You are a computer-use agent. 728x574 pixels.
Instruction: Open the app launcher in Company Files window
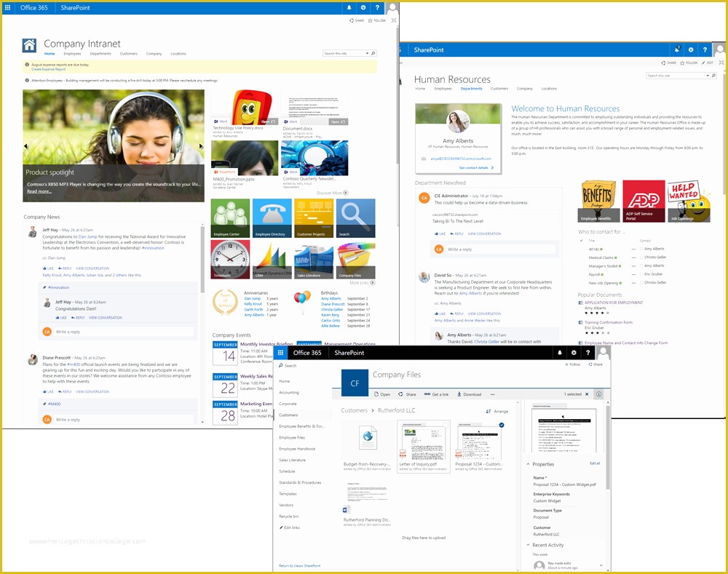tap(280, 353)
